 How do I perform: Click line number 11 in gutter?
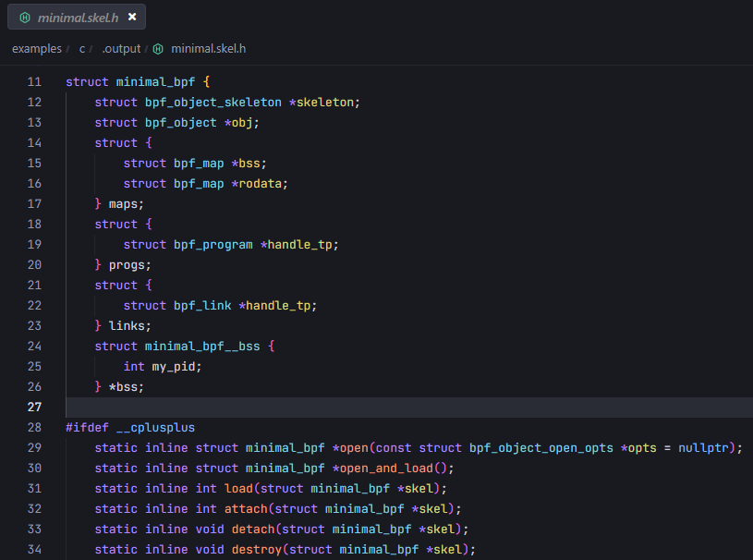pyautogui.click(x=34, y=81)
